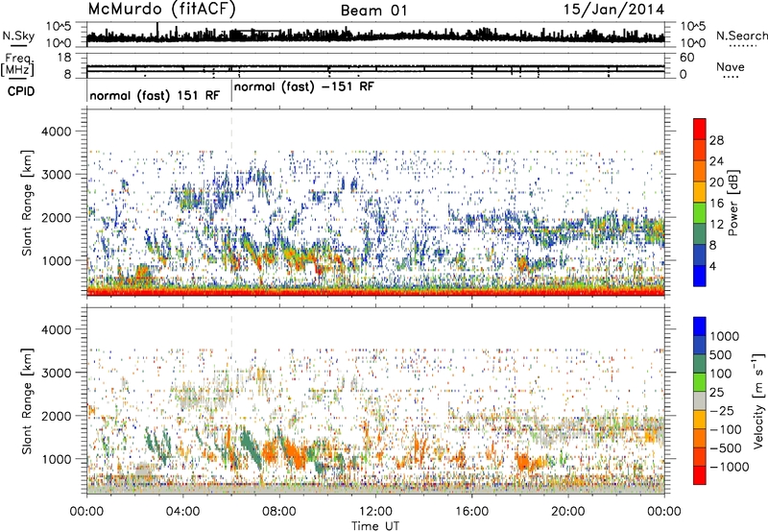Select the 24 label on the power scale

coord(716,161)
